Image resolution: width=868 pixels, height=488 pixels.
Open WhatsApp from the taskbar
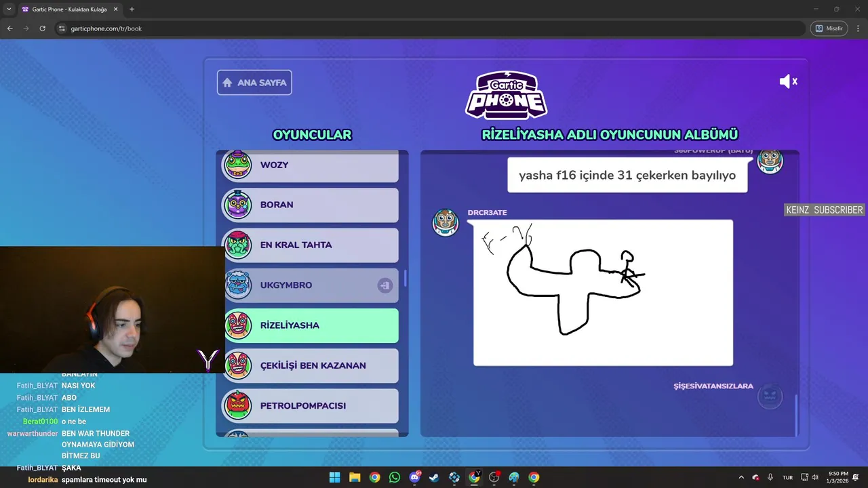click(395, 477)
